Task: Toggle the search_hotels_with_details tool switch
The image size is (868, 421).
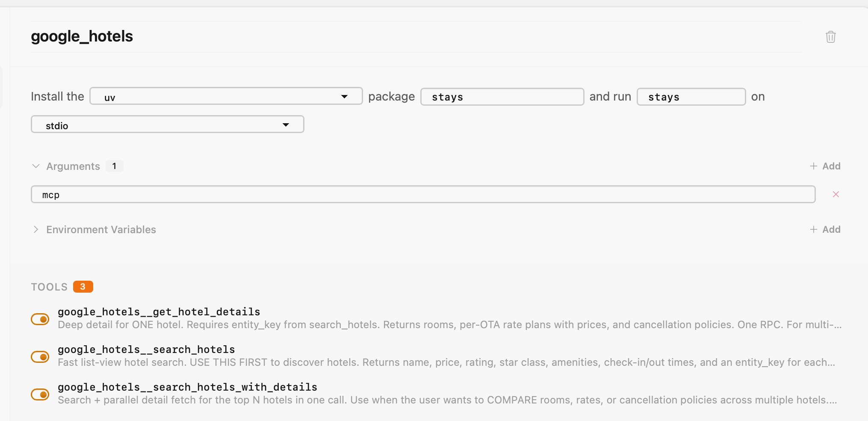Action: point(40,394)
